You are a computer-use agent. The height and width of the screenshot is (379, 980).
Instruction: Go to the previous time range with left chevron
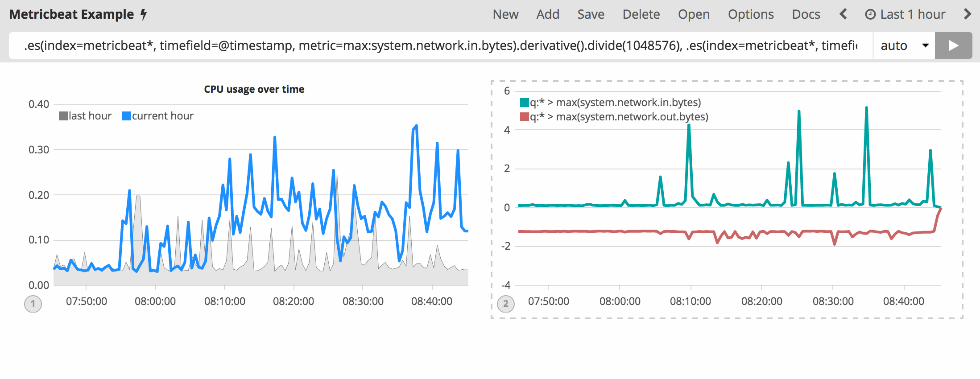point(843,14)
